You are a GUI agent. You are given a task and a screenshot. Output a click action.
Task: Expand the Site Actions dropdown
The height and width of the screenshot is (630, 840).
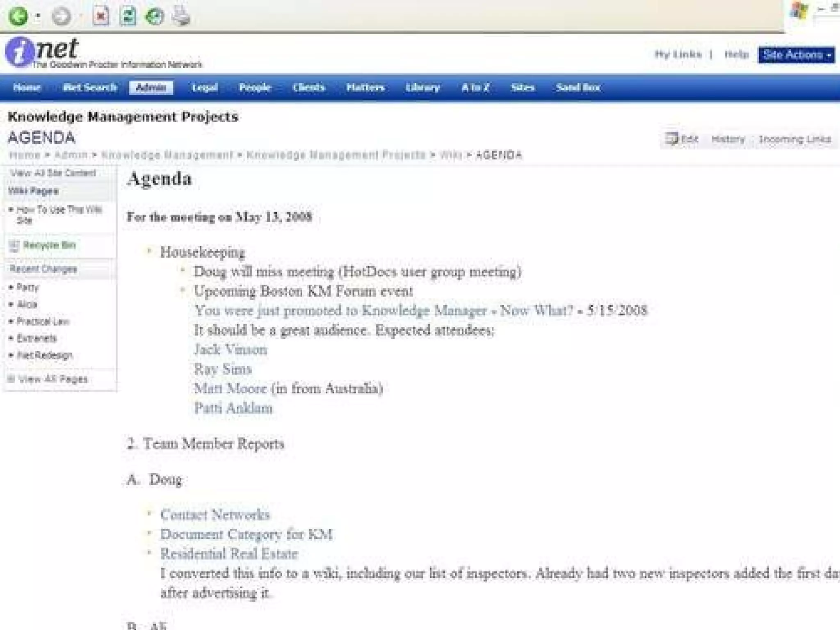(x=796, y=55)
